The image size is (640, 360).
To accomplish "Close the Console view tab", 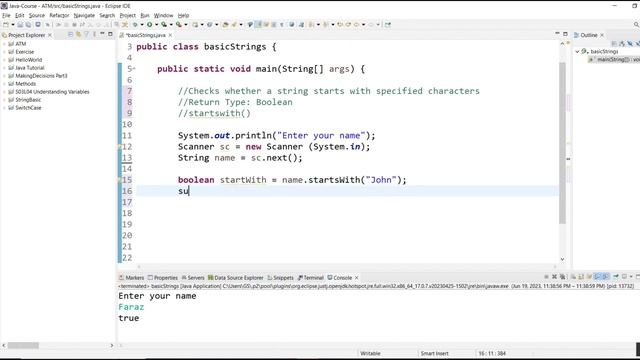I will [x=356, y=278].
